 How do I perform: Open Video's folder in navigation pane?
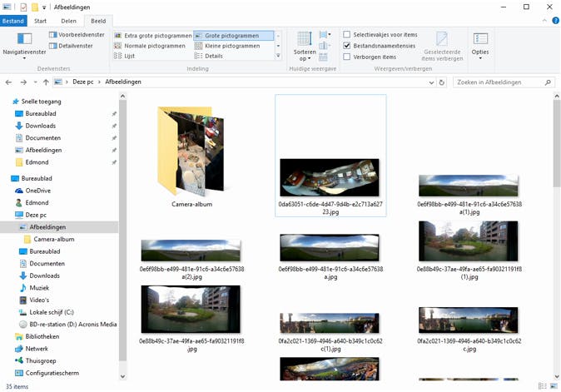pos(39,300)
